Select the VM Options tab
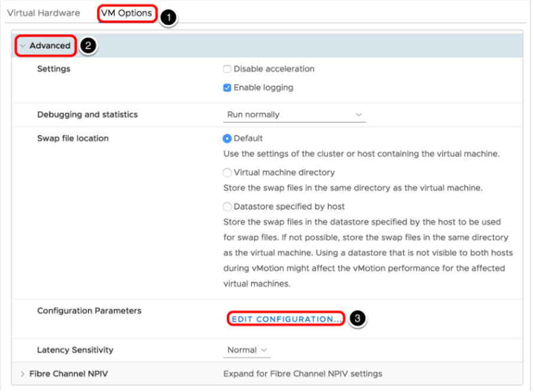The image size is (534, 392). tap(126, 13)
